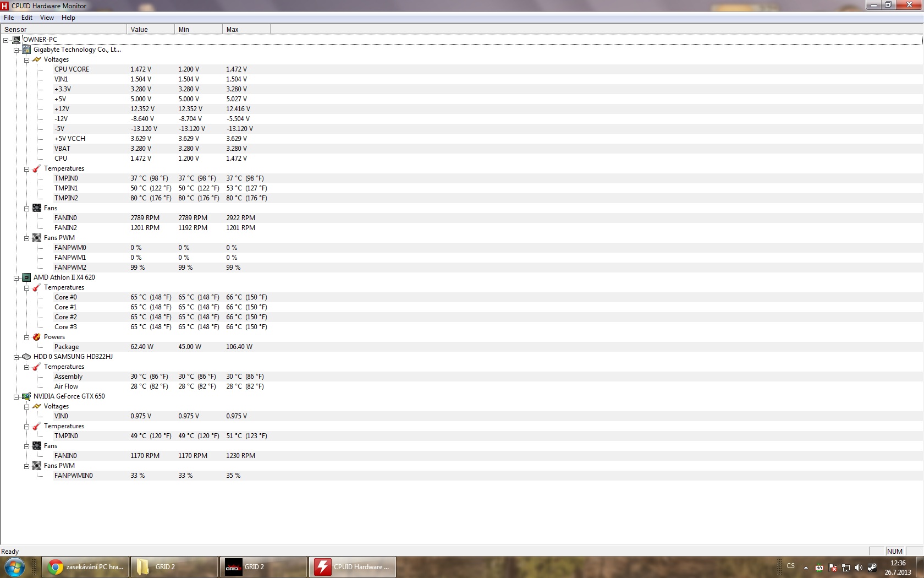Collapse the Gigabyte Technology node
The width and height of the screenshot is (924, 578).
point(16,50)
